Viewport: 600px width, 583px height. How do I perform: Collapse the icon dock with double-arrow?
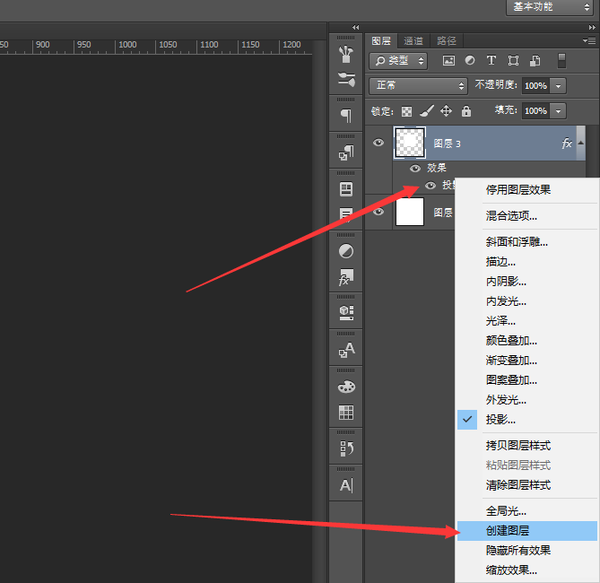coord(356,27)
